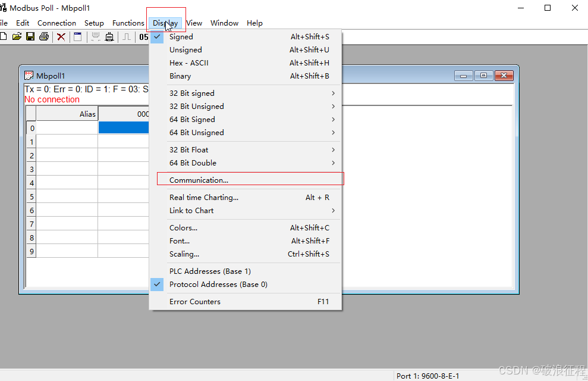Expand the 32 Bit Float submenu
The height and width of the screenshot is (381, 588).
(246, 150)
